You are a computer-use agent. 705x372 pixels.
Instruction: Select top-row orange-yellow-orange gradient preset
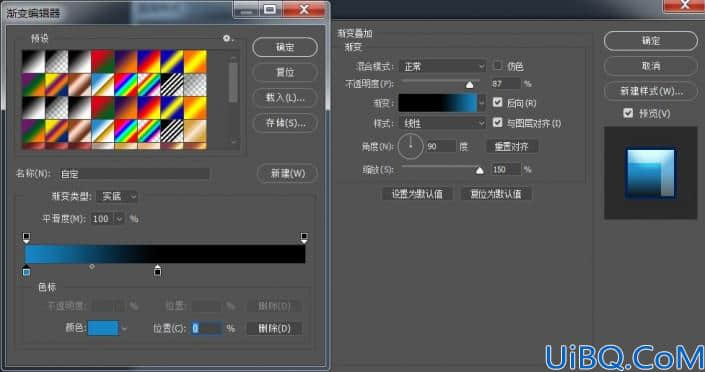point(195,62)
